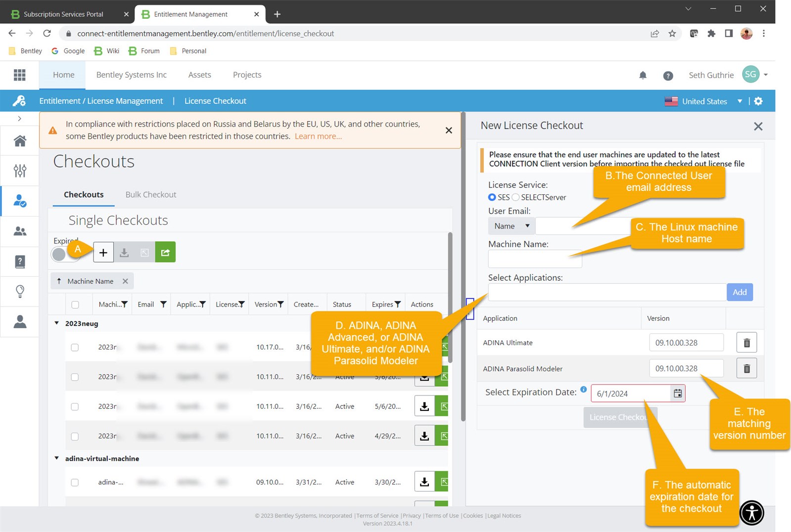Open the Name dropdown for User Email
Viewport: 791px width, 532px height.
point(512,226)
